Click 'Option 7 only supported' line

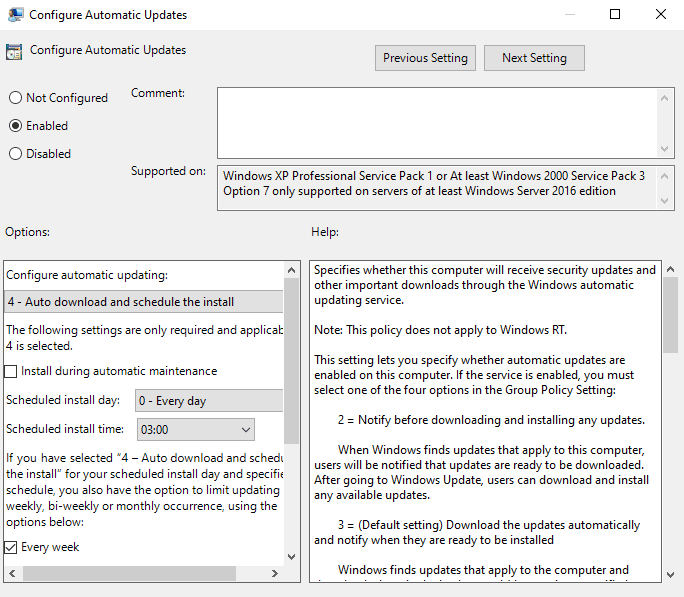click(x=419, y=191)
